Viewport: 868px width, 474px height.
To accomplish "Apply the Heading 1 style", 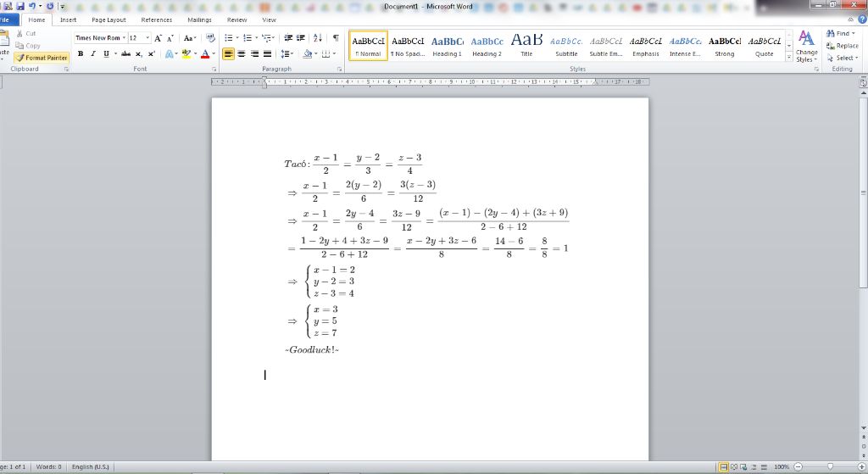I will [448, 46].
